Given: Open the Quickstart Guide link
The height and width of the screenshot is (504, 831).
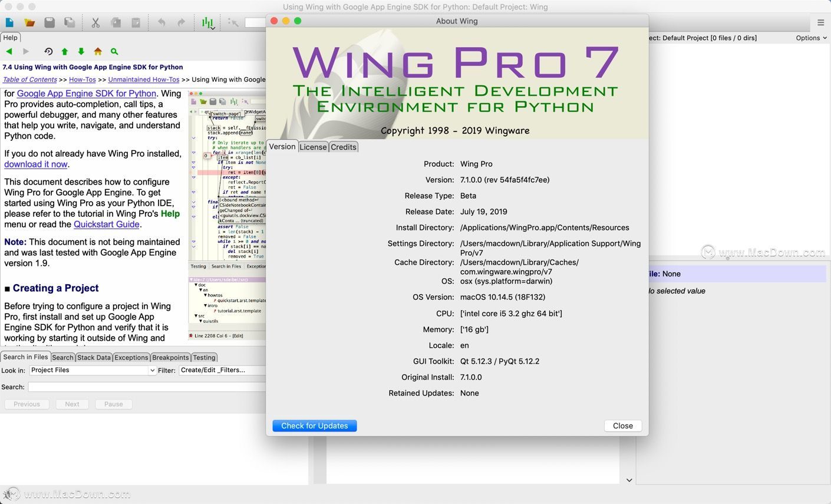Looking at the screenshot, I should click(x=107, y=224).
